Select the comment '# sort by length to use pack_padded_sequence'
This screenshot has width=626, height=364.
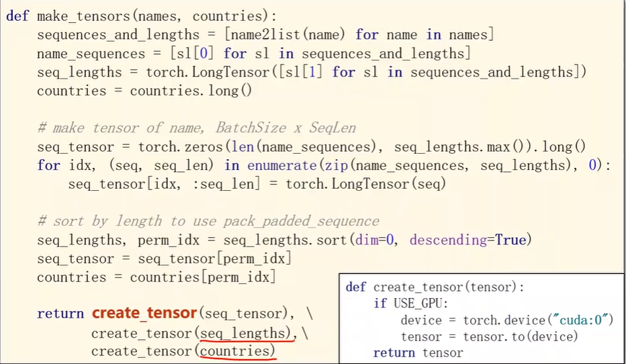(208, 221)
